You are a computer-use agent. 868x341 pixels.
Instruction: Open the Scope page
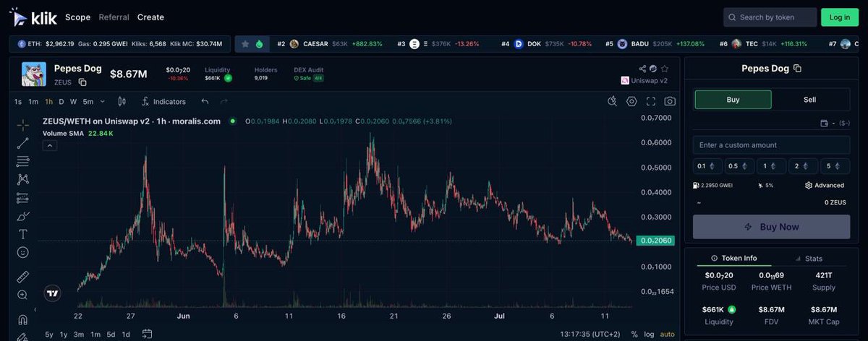pos(77,17)
